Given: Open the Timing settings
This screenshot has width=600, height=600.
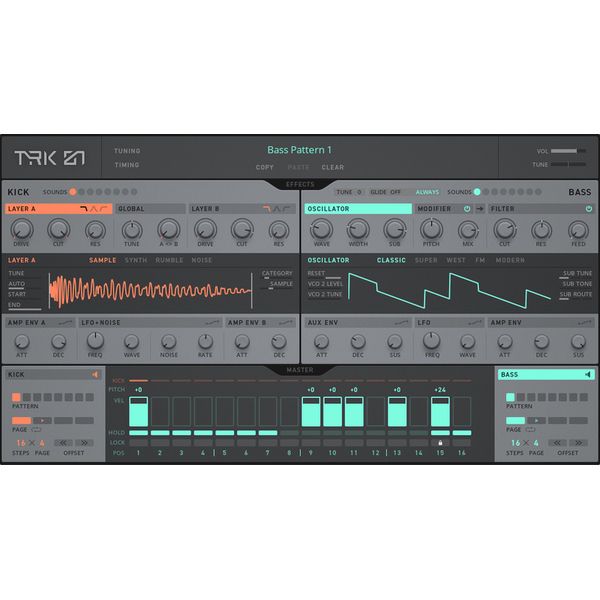Looking at the screenshot, I should pyautogui.click(x=127, y=165).
